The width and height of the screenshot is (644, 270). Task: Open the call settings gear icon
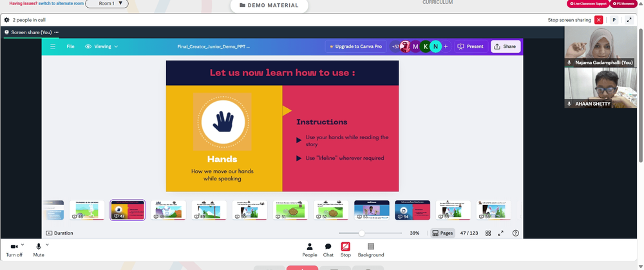coord(6,20)
